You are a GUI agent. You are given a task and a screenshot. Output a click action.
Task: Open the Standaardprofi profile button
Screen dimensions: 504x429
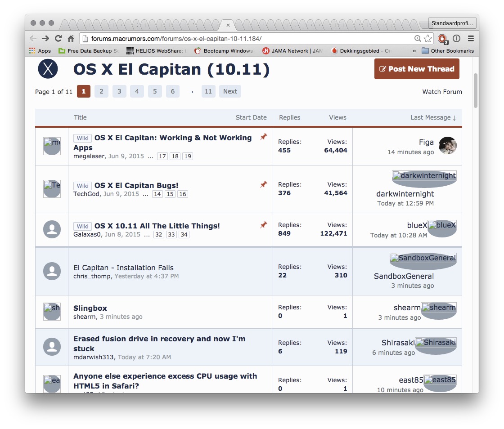452,23
